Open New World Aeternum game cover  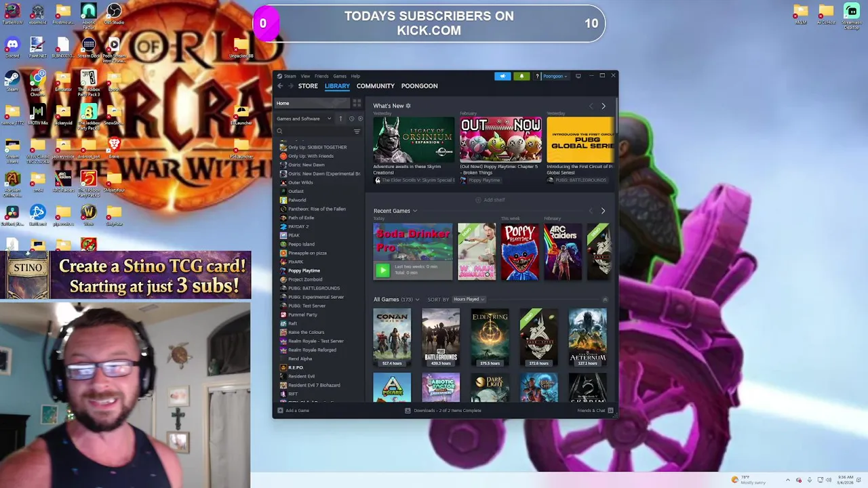(587, 338)
